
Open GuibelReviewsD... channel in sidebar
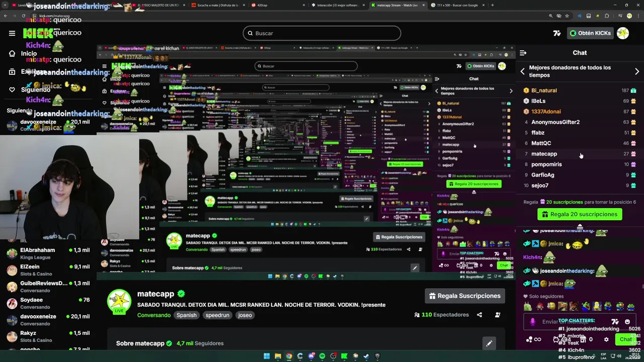click(x=48, y=287)
